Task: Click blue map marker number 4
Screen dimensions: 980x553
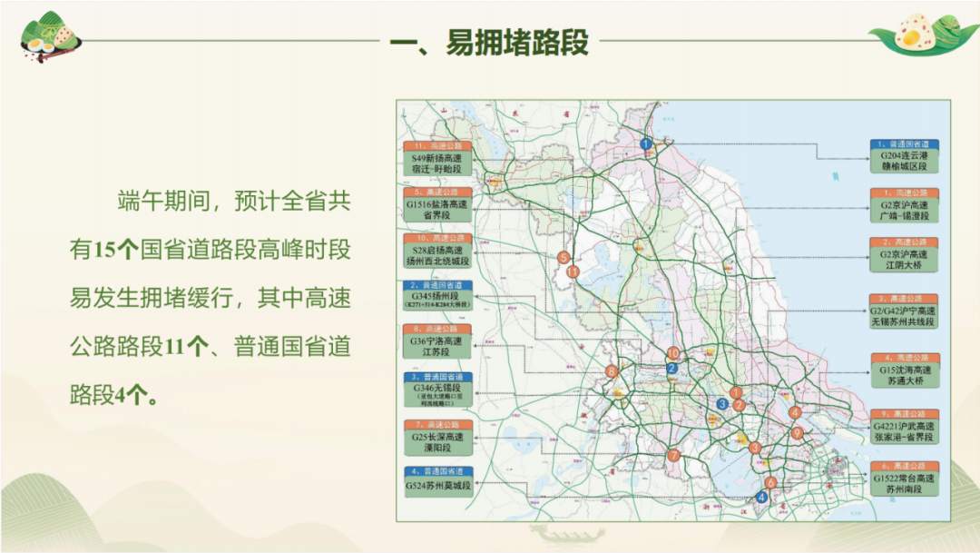Action: tap(761, 497)
